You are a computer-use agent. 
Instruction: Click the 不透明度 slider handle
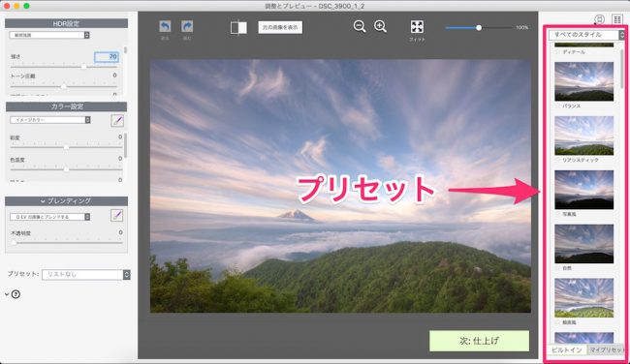tap(14, 242)
